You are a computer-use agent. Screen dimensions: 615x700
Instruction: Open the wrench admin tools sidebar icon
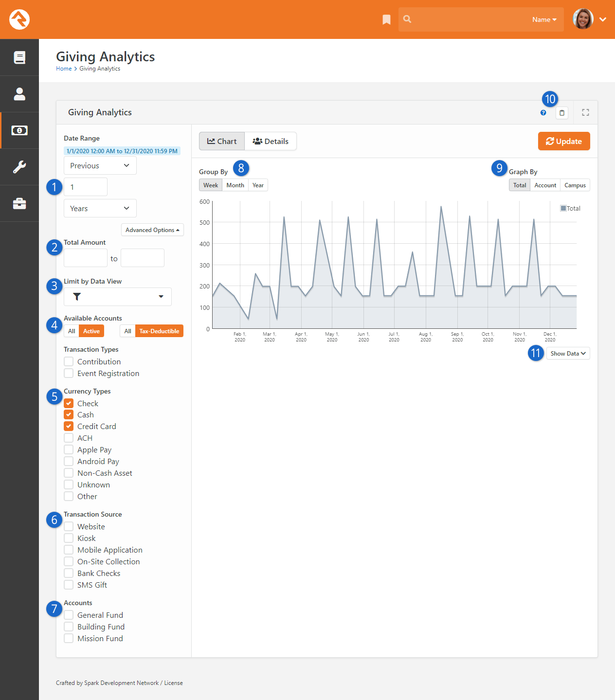(x=19, y=167)
